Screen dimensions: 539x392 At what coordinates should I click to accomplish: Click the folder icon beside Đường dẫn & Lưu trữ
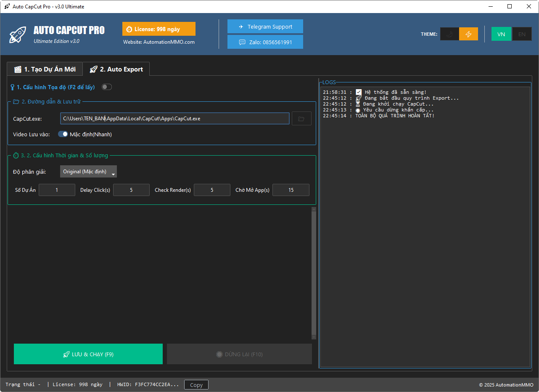tap(16, 101)
